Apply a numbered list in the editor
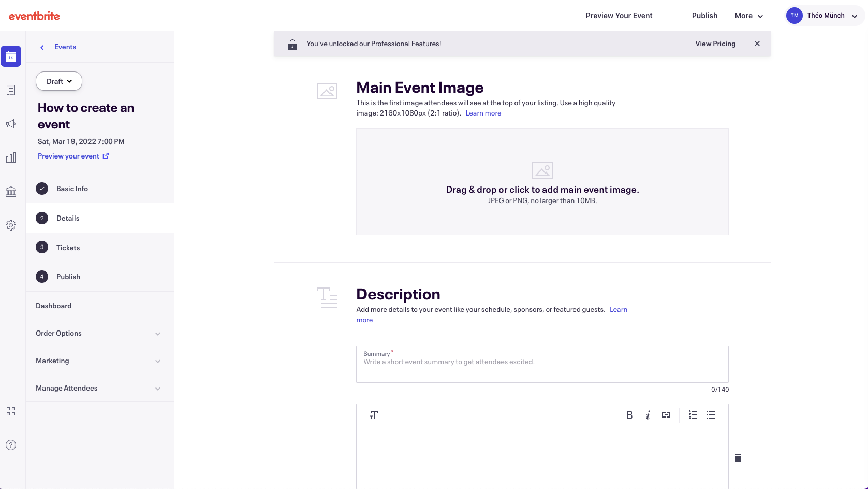This screenshot has width=868, height=489. 693,415
